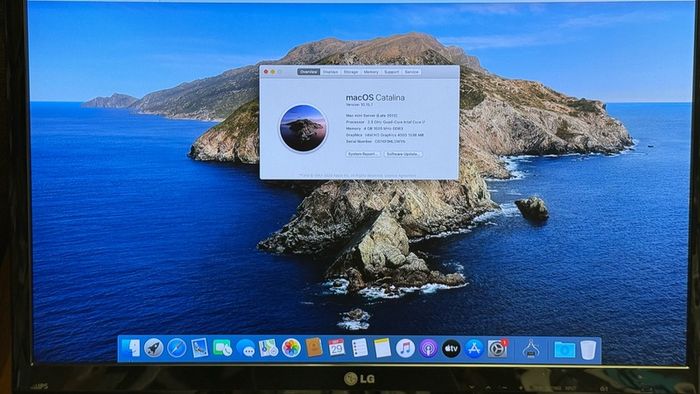
Task: Open the Memory tab
Action: (x=371, y=72)
